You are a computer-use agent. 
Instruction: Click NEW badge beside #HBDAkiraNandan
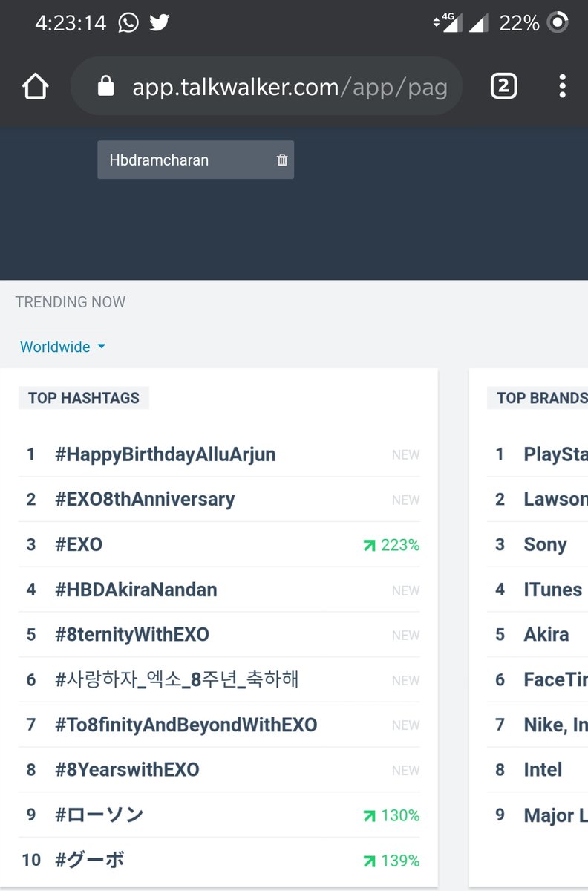(405, 591)
